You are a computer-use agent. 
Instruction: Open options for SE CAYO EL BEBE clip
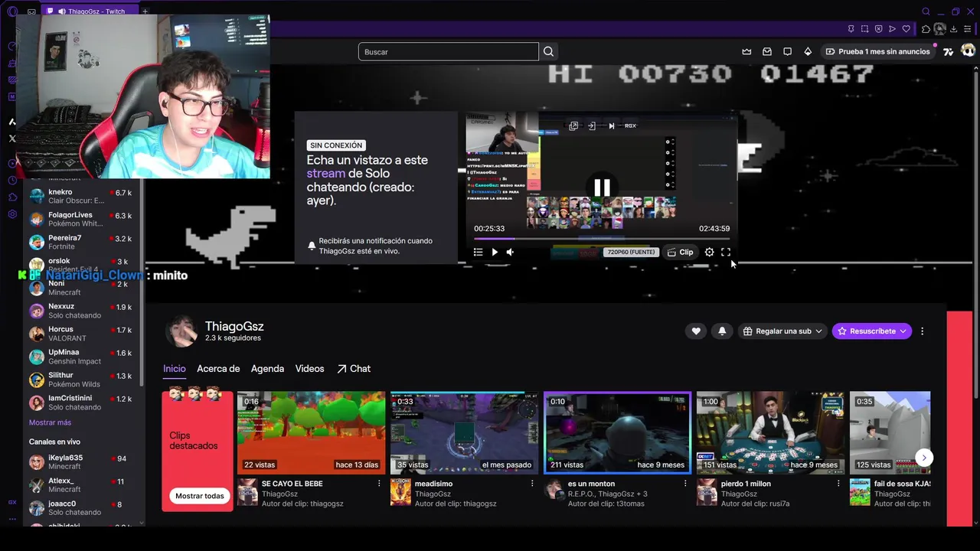tap(379, 484)
